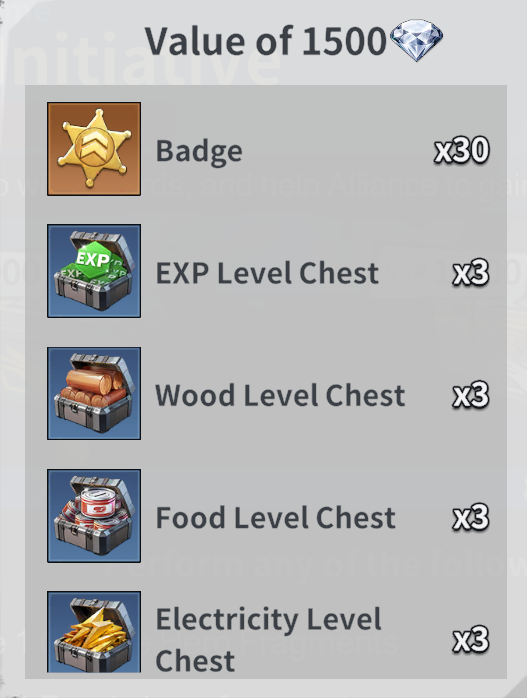Viewport: 527px width, 698px height.
Task: Click the green EXP gem inside chest
Action: (93, 259)
